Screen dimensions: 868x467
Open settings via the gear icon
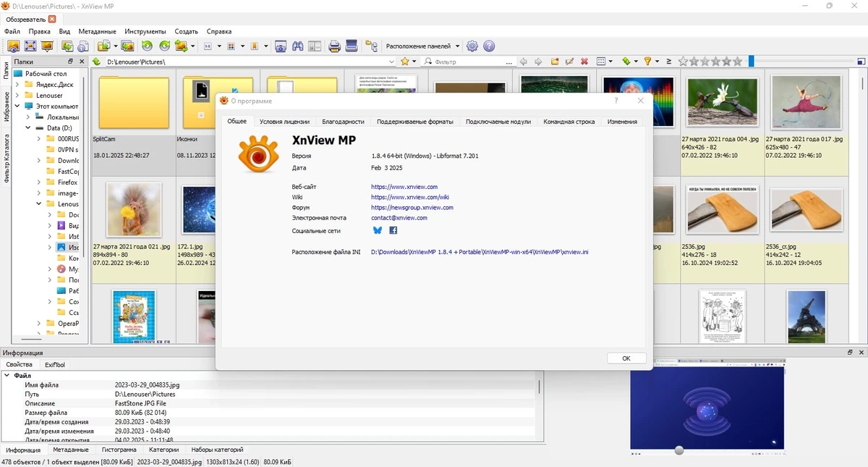click(x=472, y=46)
